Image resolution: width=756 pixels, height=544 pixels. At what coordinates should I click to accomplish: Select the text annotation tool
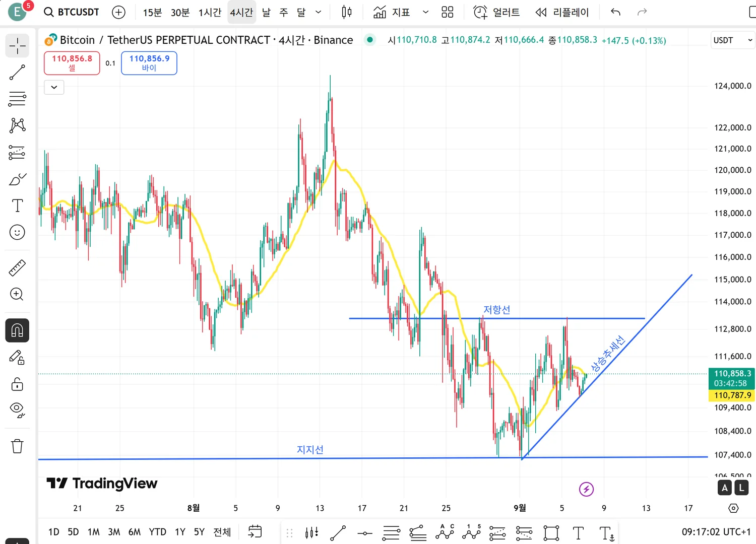[x=17, y=206]
